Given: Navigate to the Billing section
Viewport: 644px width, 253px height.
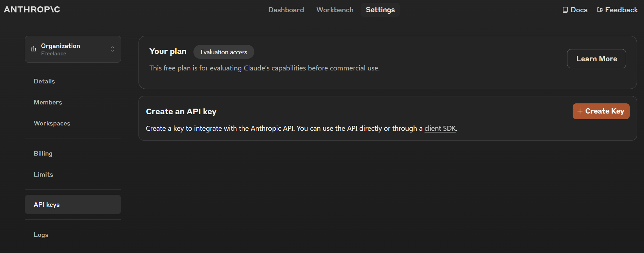Looking at the screenshot, I should tap(43, 153).
